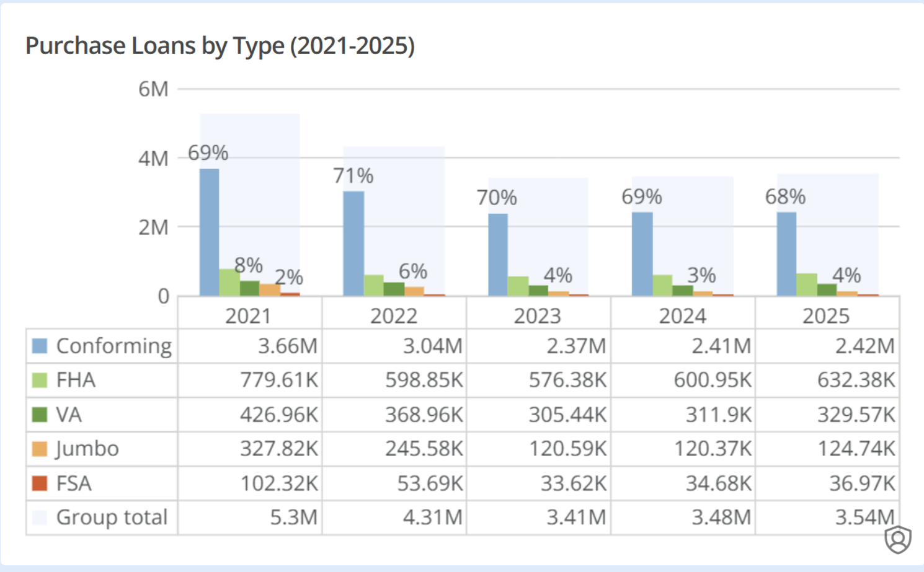The height and width of the screenshot is (572, 924).
Task: Click the 69% label above 2021 bar
Action: pos(208,153)
